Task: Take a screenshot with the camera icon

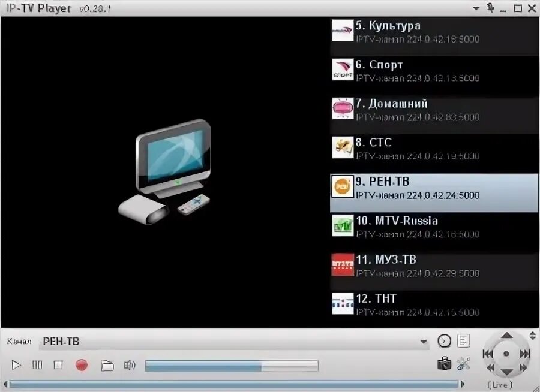Action: click(x=444, y=363)
